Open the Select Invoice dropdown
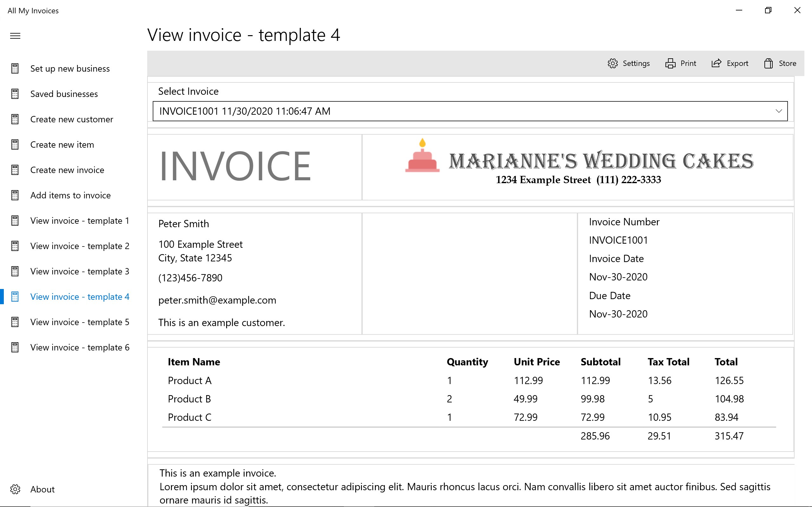 pos(470,111)
